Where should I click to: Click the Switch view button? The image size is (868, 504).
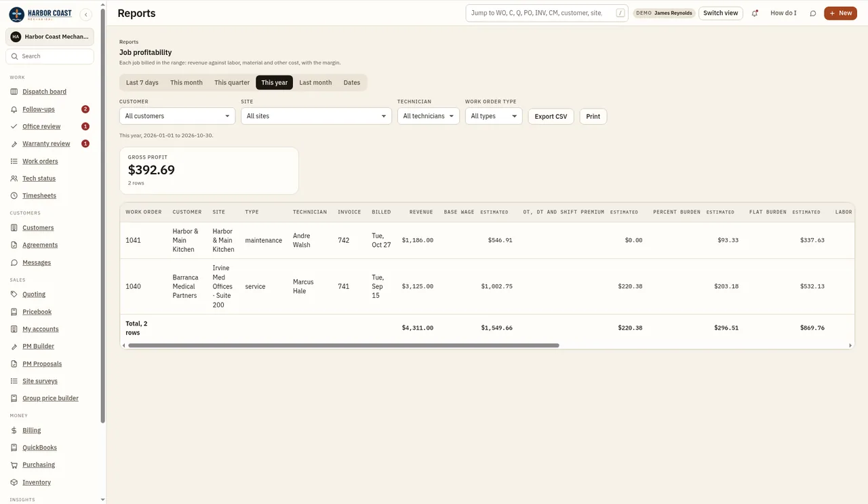point(721,13)
